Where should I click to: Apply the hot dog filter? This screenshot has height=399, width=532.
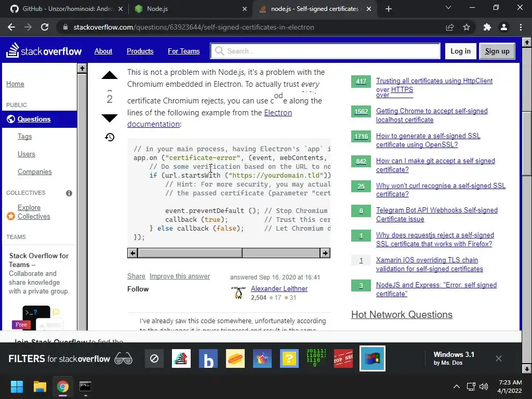coord(235,358)
